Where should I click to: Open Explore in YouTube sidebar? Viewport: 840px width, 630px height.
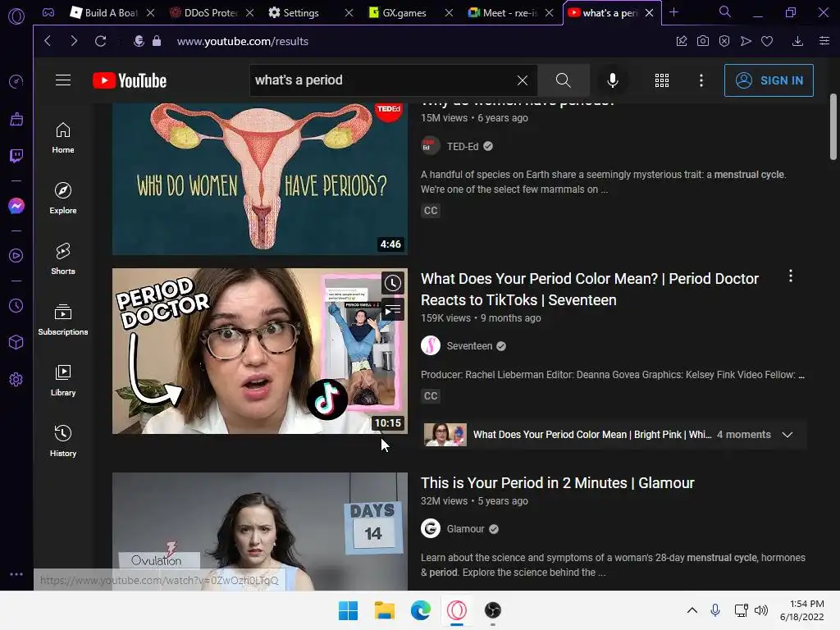(x=63, y=199)
